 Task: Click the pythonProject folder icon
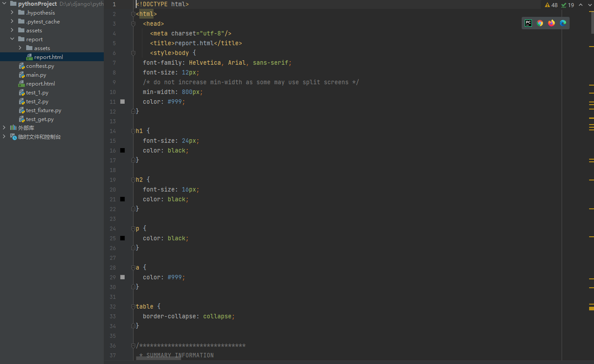click(x=13, y=4)
